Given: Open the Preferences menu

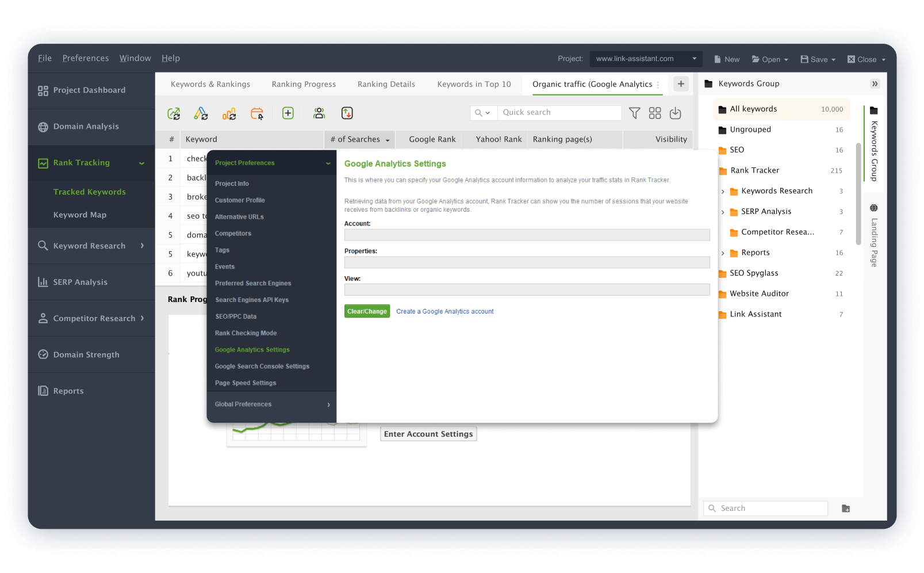Looking at the screenshot, I should coord(86,58).
